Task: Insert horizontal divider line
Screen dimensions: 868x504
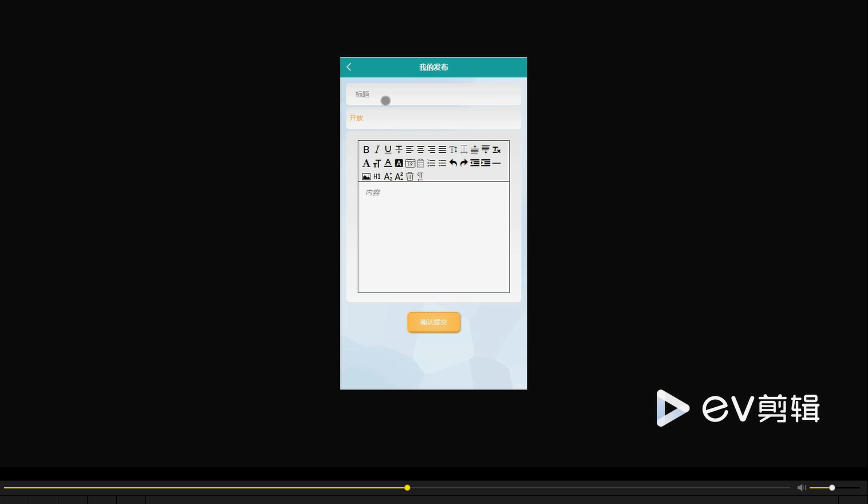Action: (497, 163)
